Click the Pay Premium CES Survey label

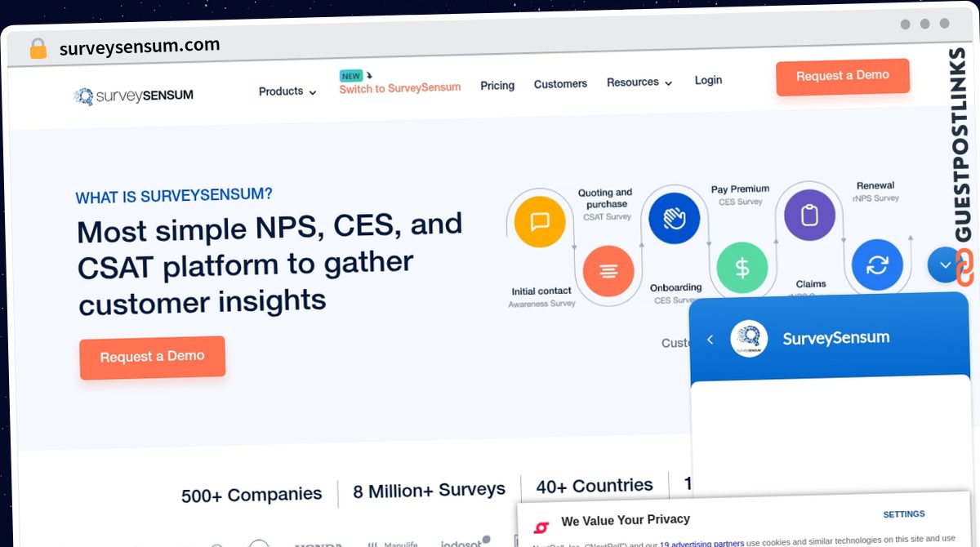(x=740, y=195)
